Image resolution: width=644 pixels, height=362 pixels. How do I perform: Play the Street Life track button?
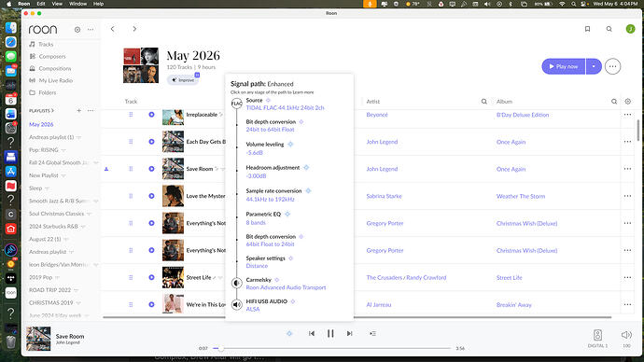pyautogui.click(x=151, y=277)
